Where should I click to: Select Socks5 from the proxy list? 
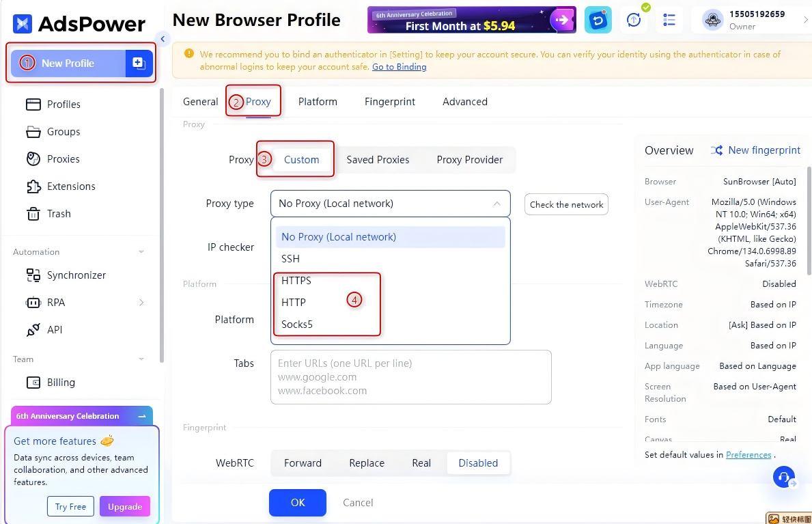pos(297,325)
